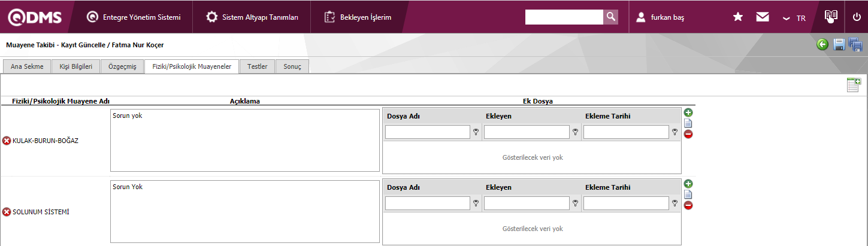
Task: Filter Dosya Adı field in KULAK-BURUN-BOĞAZ row
Action: 428,132
